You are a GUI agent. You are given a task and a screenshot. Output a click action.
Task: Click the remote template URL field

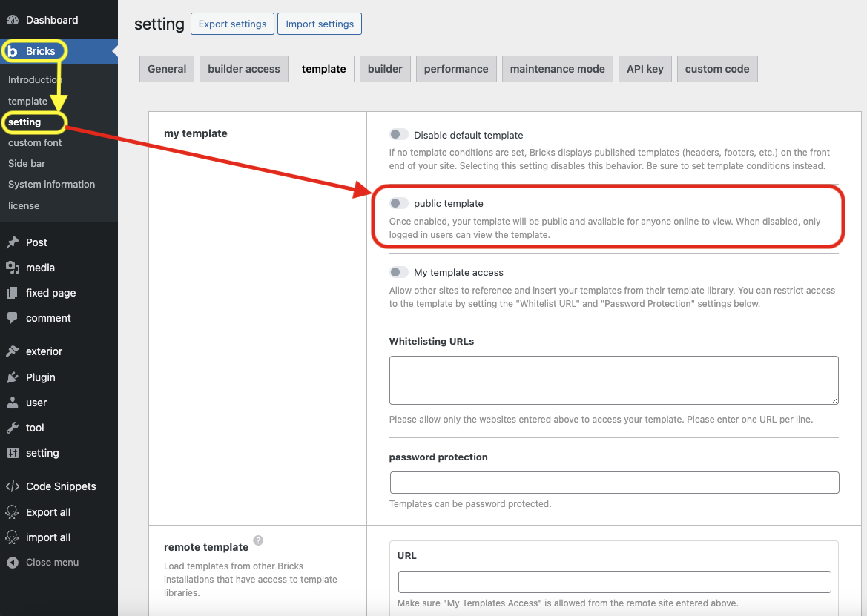pos(614,582)
